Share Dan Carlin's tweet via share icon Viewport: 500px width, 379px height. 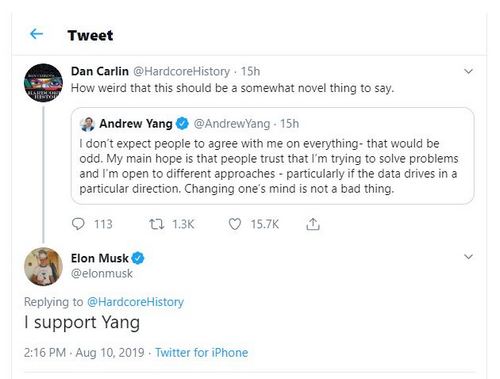pos(313,224)
